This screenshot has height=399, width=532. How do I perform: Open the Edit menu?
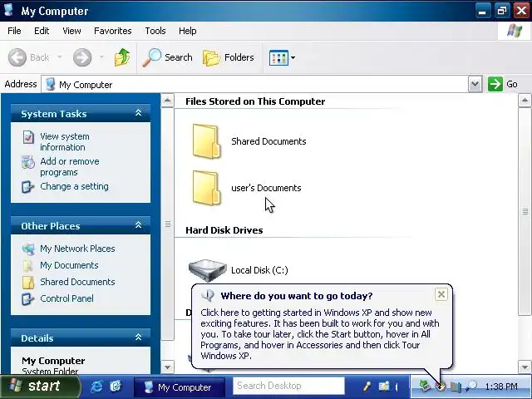point(42,31)
